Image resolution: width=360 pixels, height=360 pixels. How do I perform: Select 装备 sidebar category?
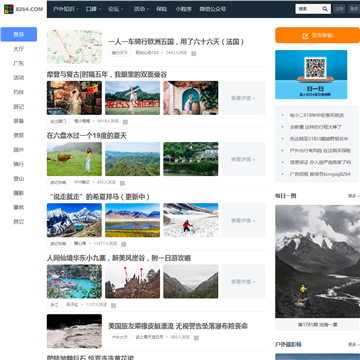(x=19, y=121)
